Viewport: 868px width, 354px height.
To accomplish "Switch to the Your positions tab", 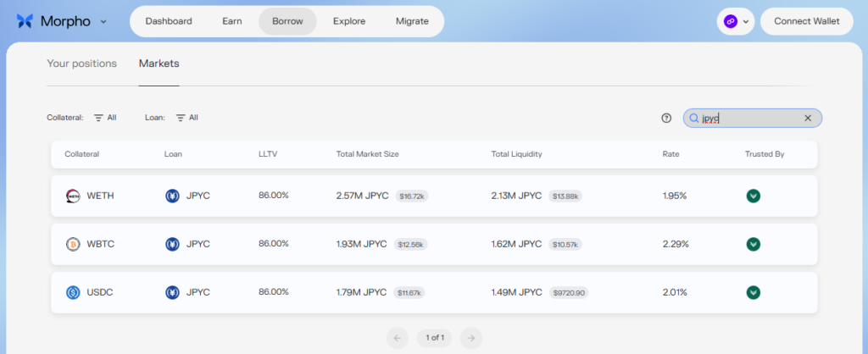I will point(81,64).
